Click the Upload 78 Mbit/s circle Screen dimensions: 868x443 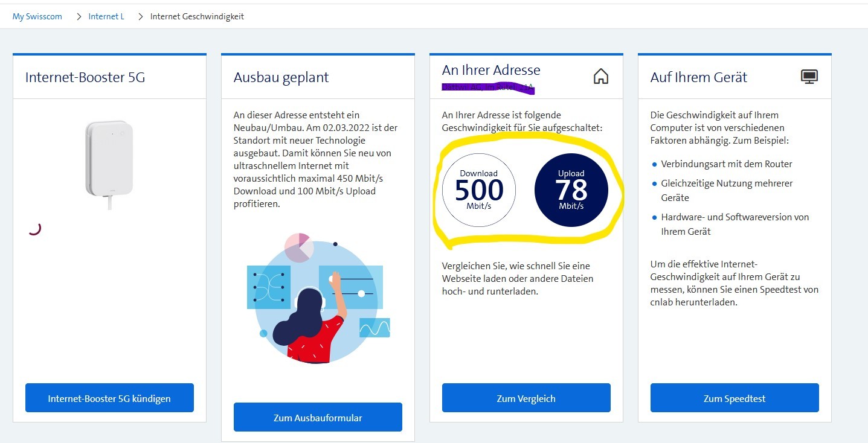[571, 190]
